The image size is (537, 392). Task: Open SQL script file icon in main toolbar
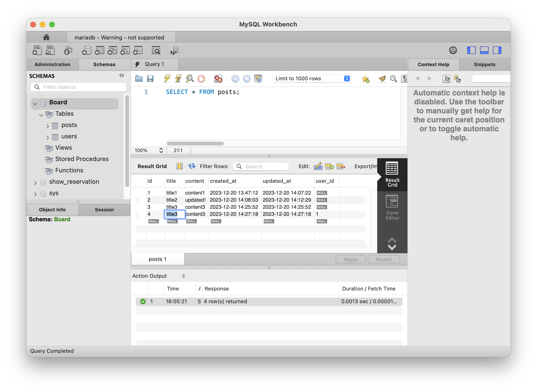50,50
